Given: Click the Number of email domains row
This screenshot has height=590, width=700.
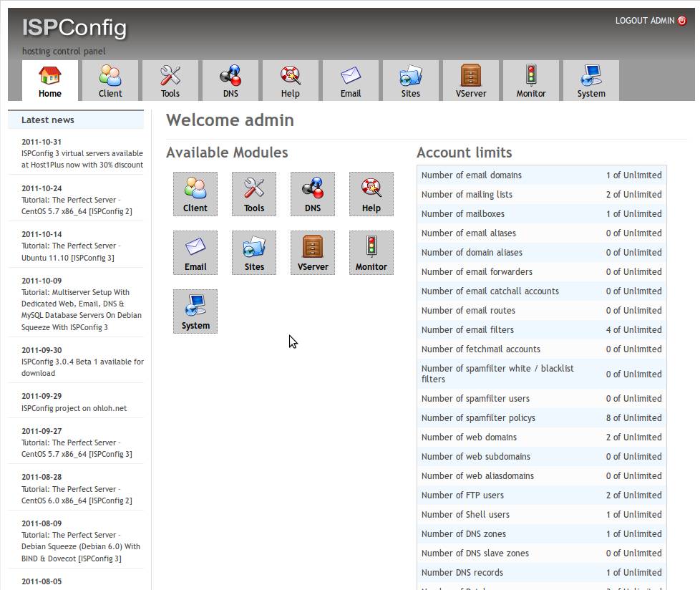Looking at the screenshot, I should point(542,175).
